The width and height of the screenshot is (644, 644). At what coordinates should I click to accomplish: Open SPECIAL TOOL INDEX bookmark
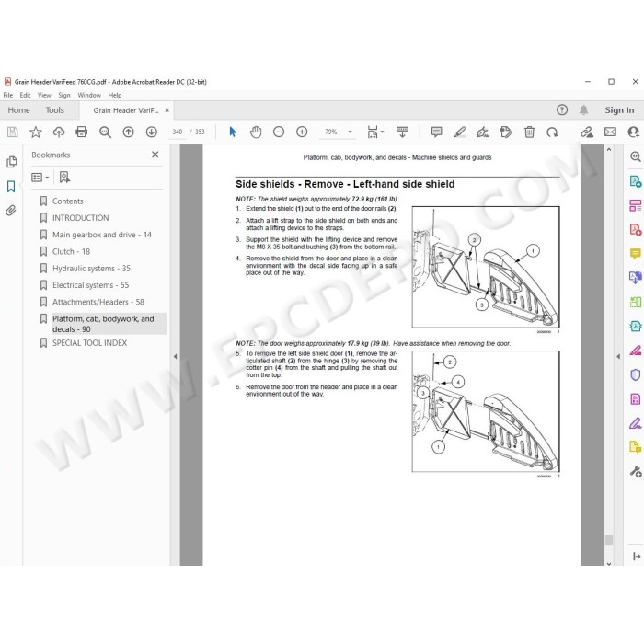point(89,343)
